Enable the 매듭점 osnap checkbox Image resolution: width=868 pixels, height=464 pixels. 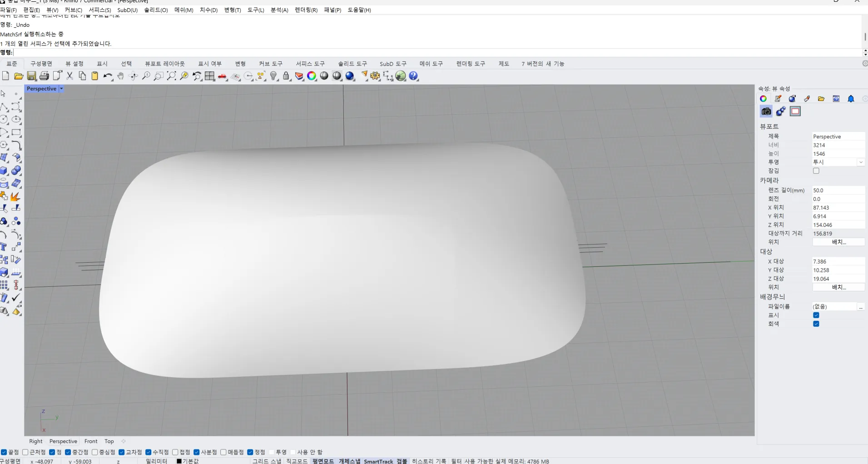click(x=223, y=452)
